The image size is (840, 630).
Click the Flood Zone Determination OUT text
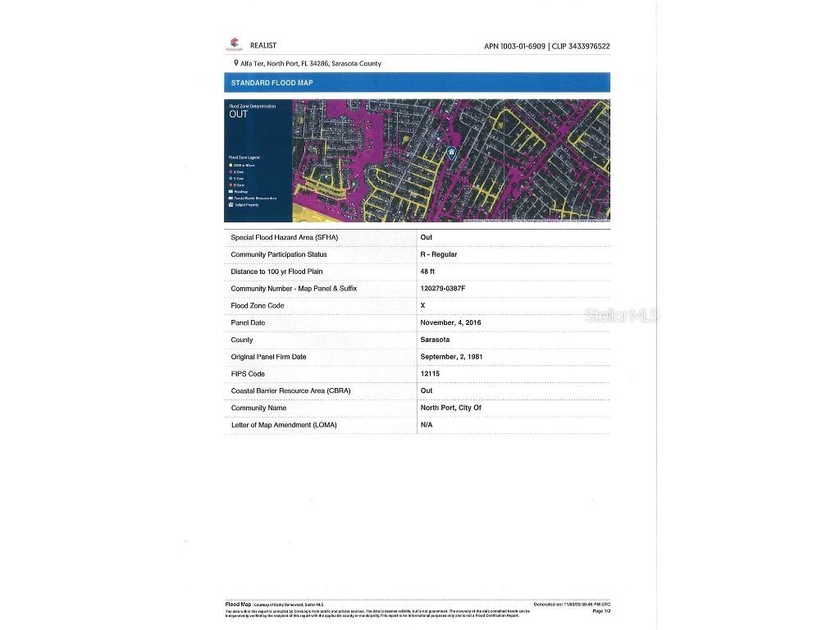tap(238, 114)
